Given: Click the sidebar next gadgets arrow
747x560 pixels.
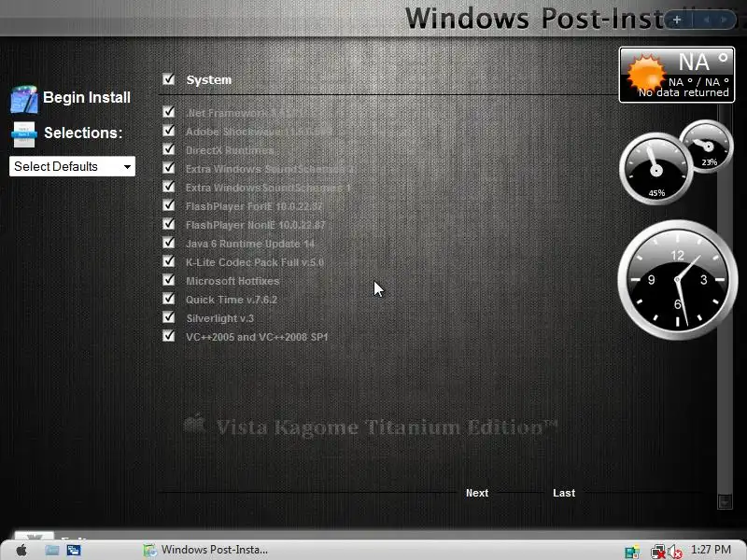Looking at the screenshot, I should pyautogui.click(x=725, y=20).
